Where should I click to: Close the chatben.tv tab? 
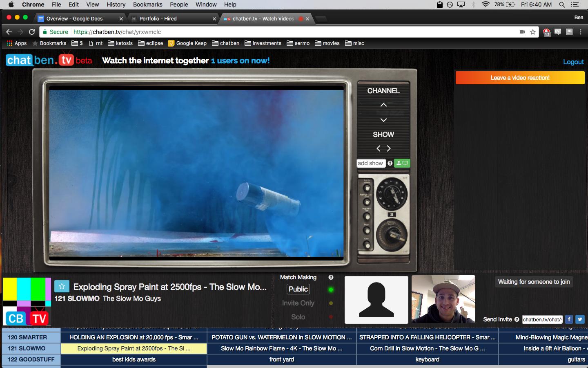tap(307, 18)
